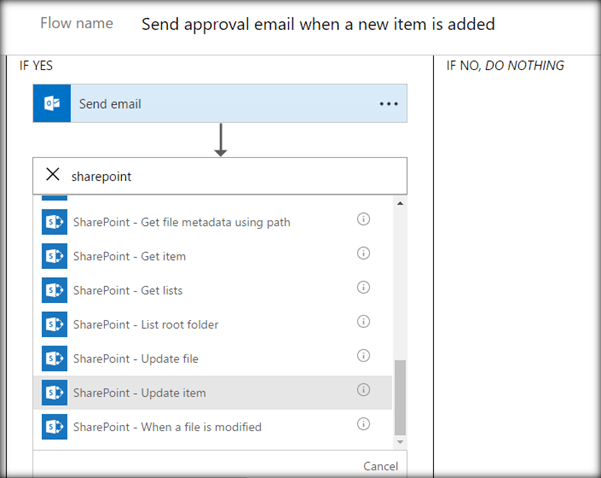Select SharePoint - Get lists action

128,290
